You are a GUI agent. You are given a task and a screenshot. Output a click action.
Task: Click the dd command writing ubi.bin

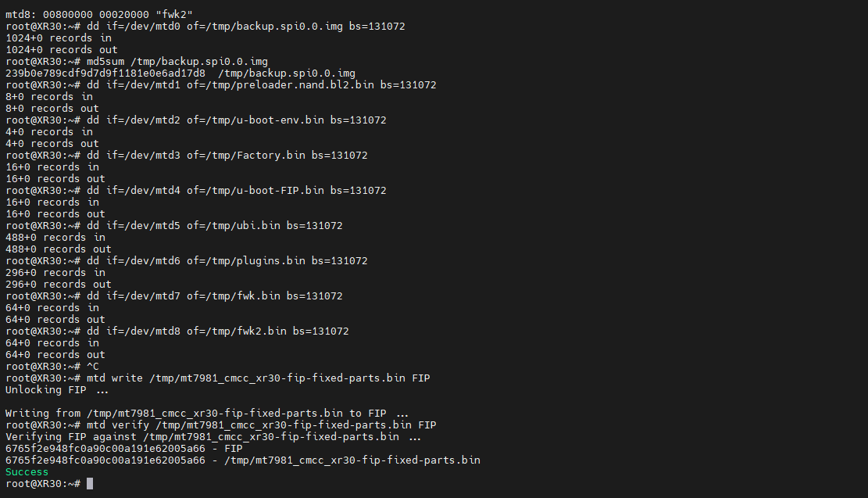(214, 225)
